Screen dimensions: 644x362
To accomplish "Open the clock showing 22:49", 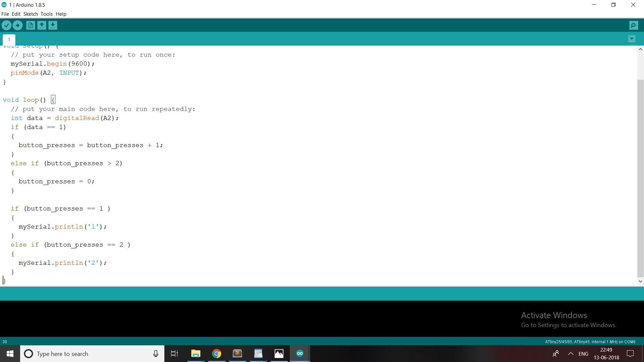I will click(x=606, y=354).
